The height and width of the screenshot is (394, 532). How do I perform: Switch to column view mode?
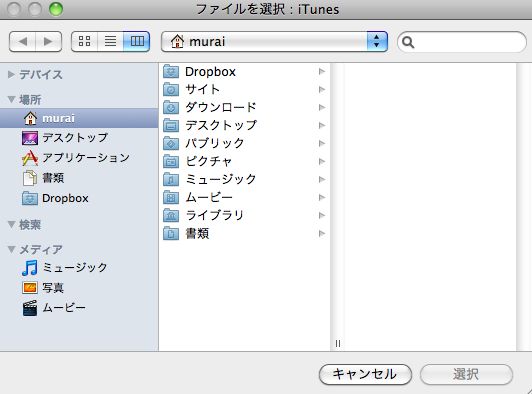click(137, 41)
